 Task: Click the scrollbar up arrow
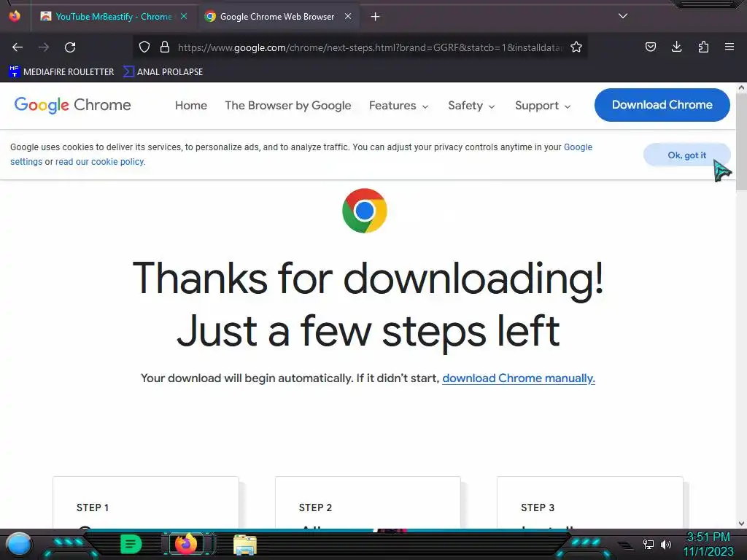click(741, 87)
